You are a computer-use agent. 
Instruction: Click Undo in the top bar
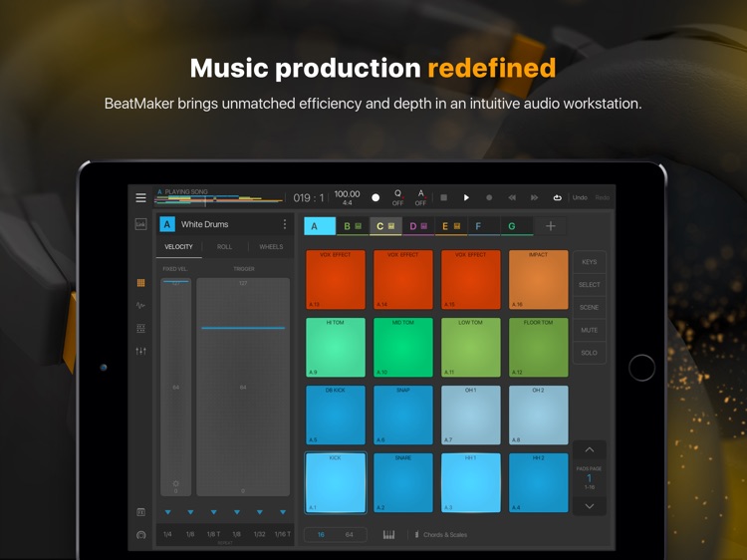point(580,197)
